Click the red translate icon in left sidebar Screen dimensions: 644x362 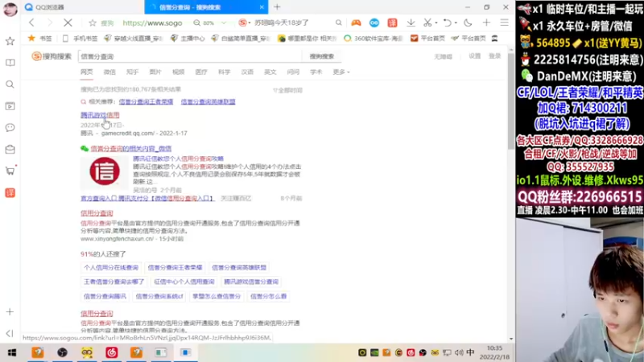point(10,192)
